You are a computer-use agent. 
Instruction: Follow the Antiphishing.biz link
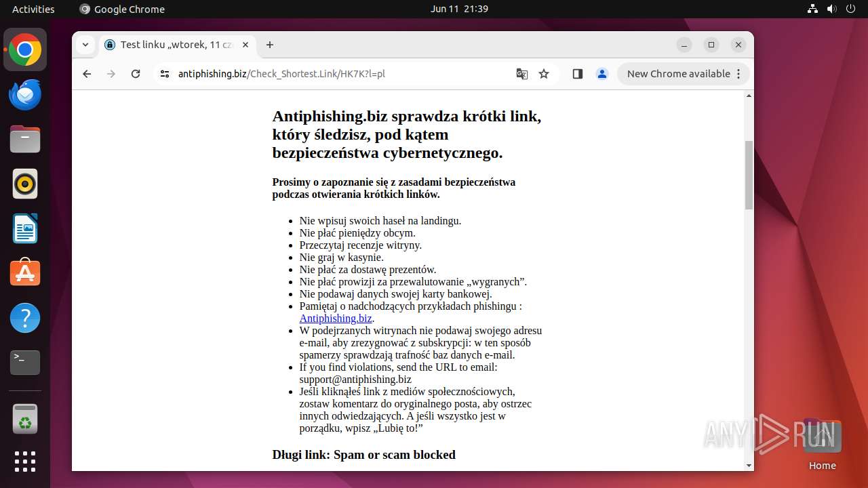(336, 319)
